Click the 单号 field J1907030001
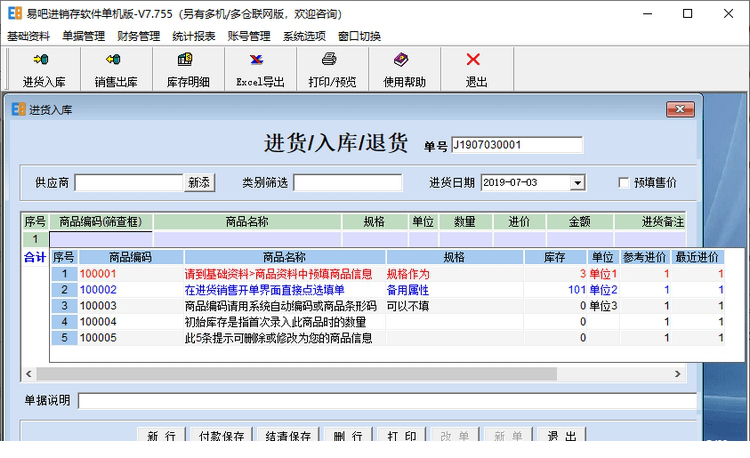The height and width of the screenshot is (458, 750). 517,145
